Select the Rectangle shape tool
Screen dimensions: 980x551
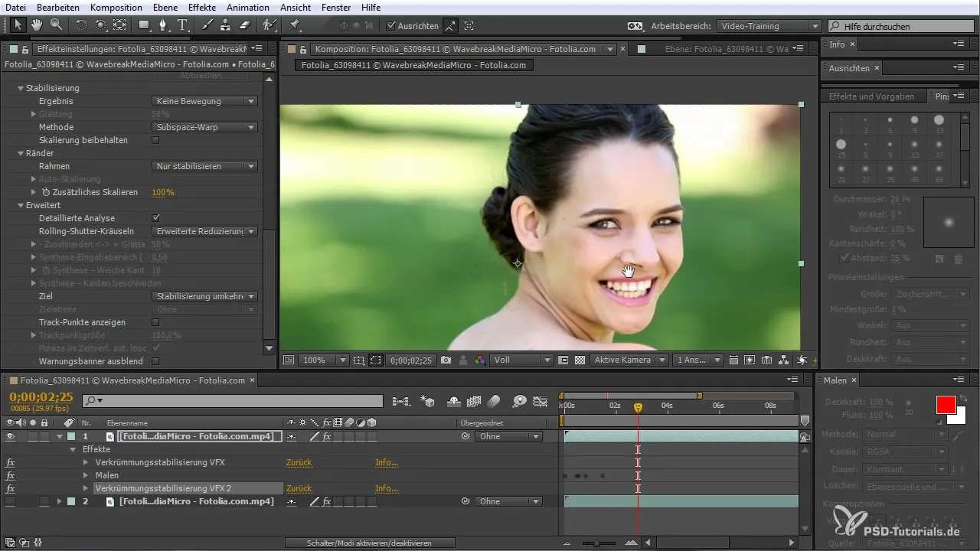pos(144,25)
